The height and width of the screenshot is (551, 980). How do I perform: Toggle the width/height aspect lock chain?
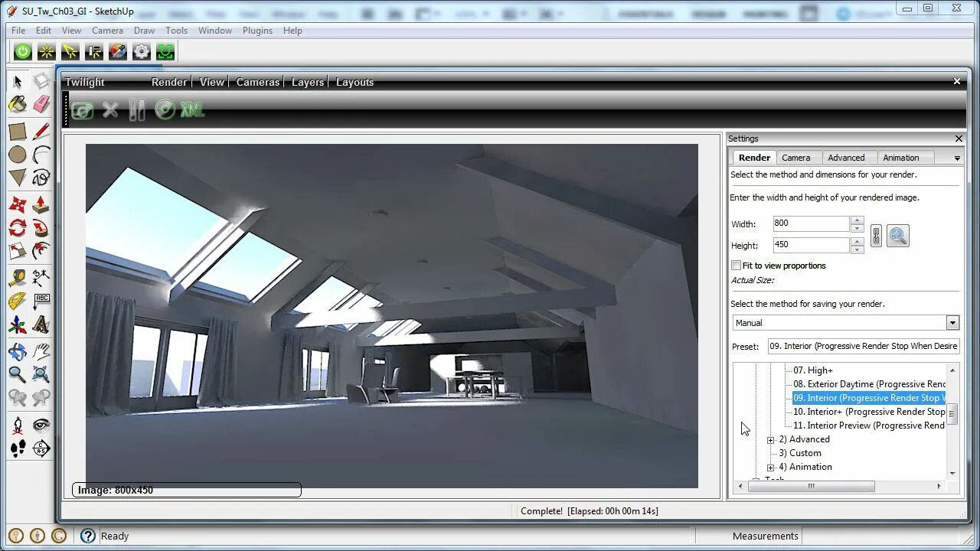pyautogui.click(x=876, y=235)
